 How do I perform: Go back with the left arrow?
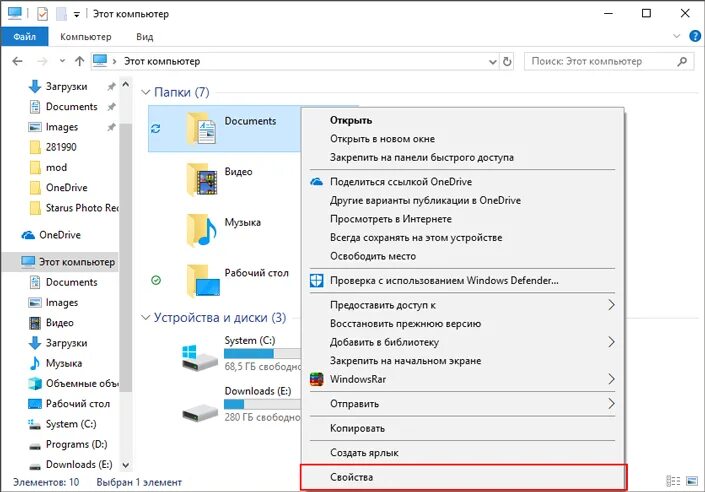point(18,61)
